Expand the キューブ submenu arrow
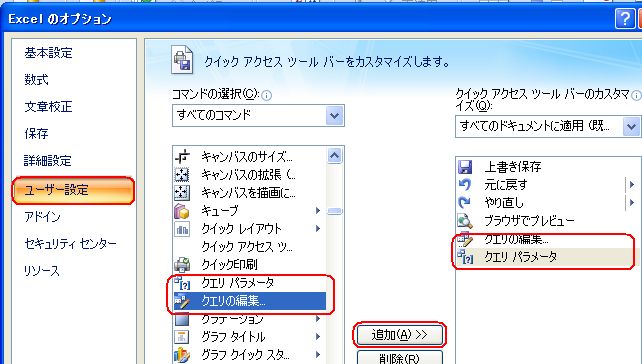642x364 pixels. (318, 210)
